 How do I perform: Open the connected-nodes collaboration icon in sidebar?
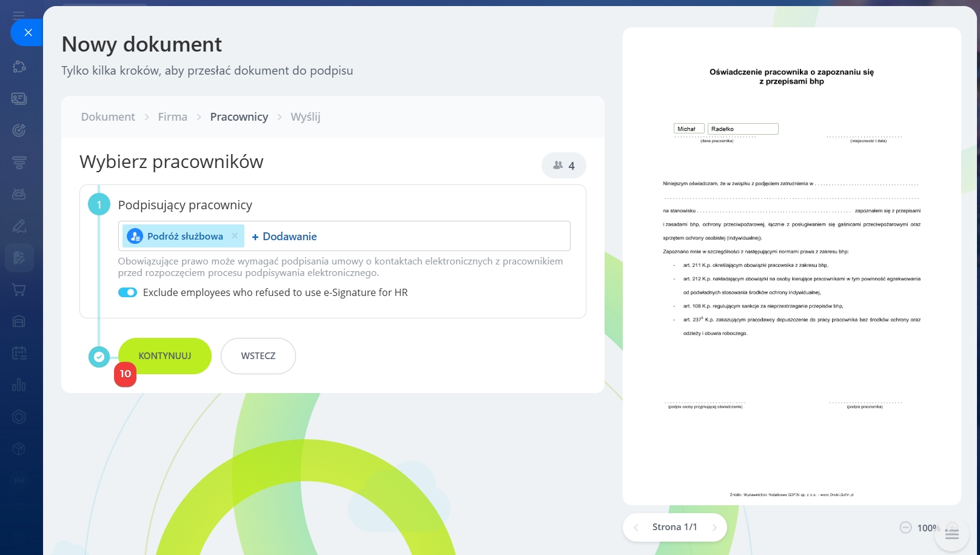[19, 67]
